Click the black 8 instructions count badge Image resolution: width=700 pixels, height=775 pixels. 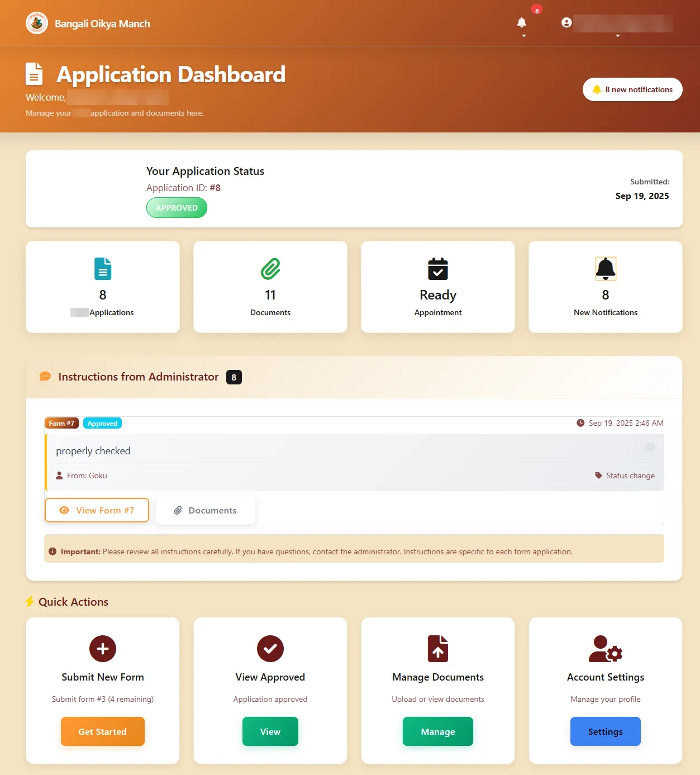coord(234,377)
